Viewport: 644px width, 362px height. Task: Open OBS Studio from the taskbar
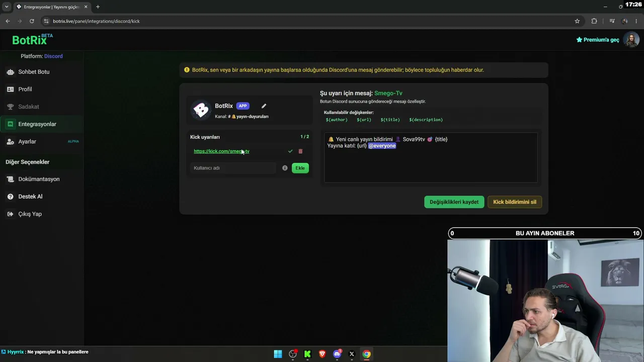point(293,354)
